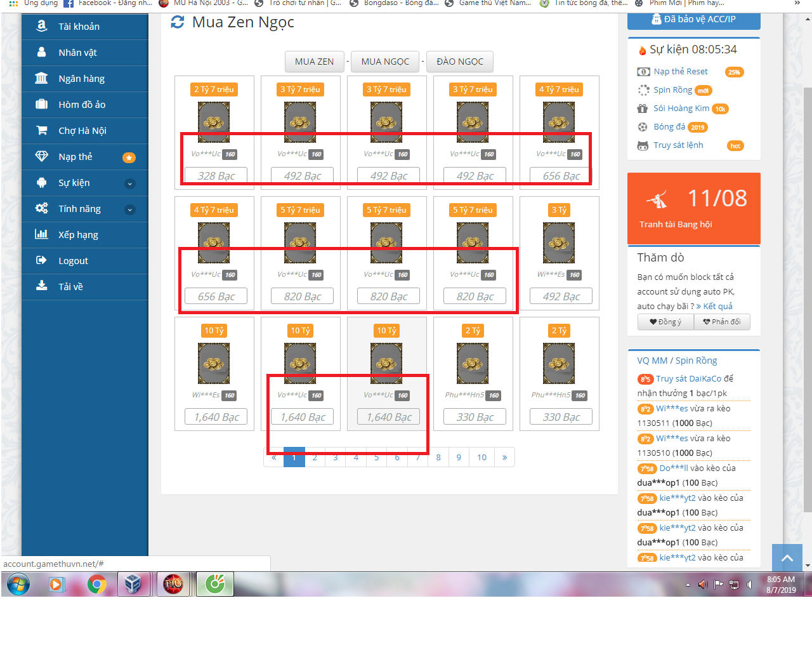
Task: Click the Chợ Hà Nội cart icon
Action: pos(42,131)
